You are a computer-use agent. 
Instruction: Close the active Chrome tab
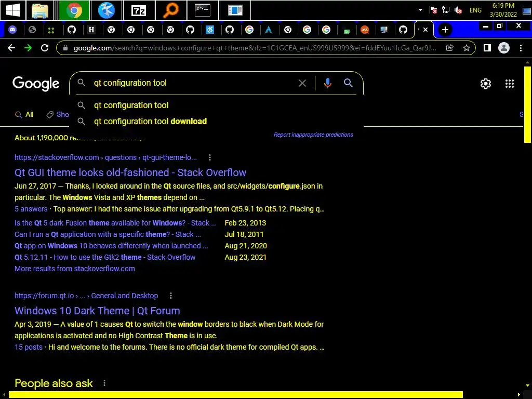(425, 30)
